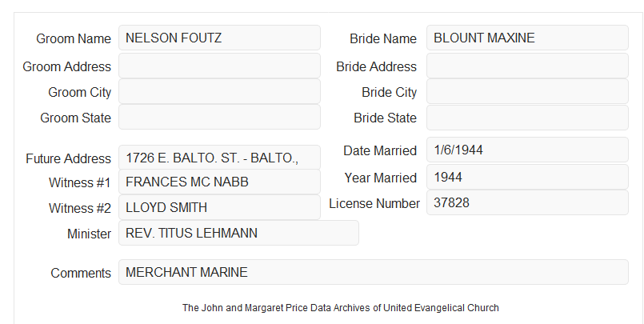Click the empty Bride Address field
The width and height of the screenshot is (644, 324).
527,66
